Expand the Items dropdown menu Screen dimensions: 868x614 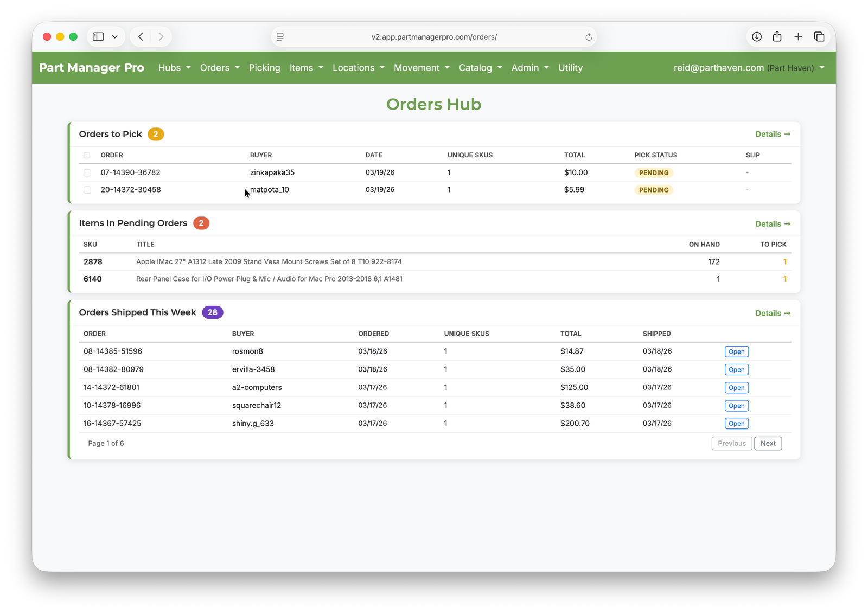(x=307, y=68)
